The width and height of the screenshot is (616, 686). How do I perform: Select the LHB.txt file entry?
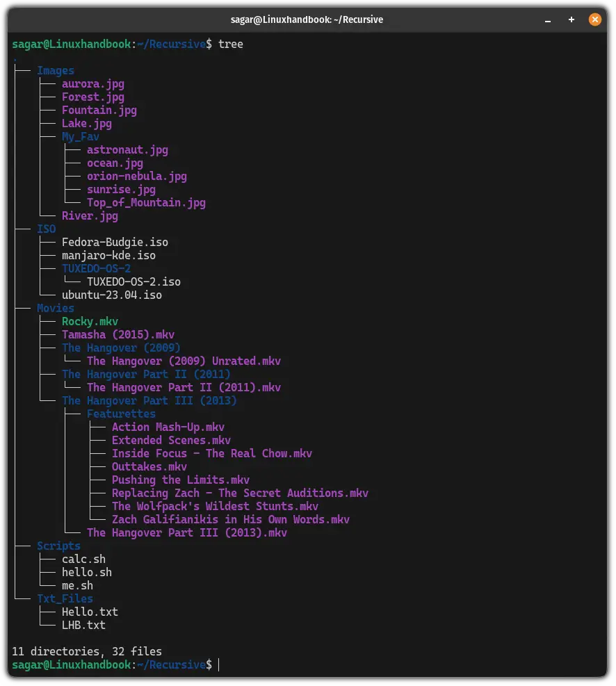pos(83,625)
